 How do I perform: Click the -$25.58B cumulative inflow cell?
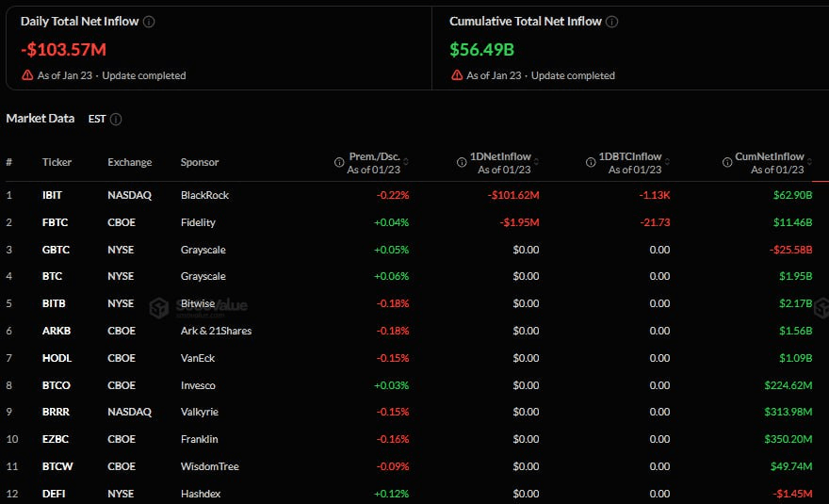tap(791, 250)
